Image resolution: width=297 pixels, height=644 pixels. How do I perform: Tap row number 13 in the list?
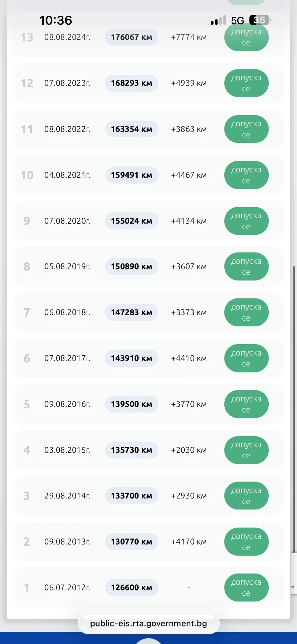27,37
